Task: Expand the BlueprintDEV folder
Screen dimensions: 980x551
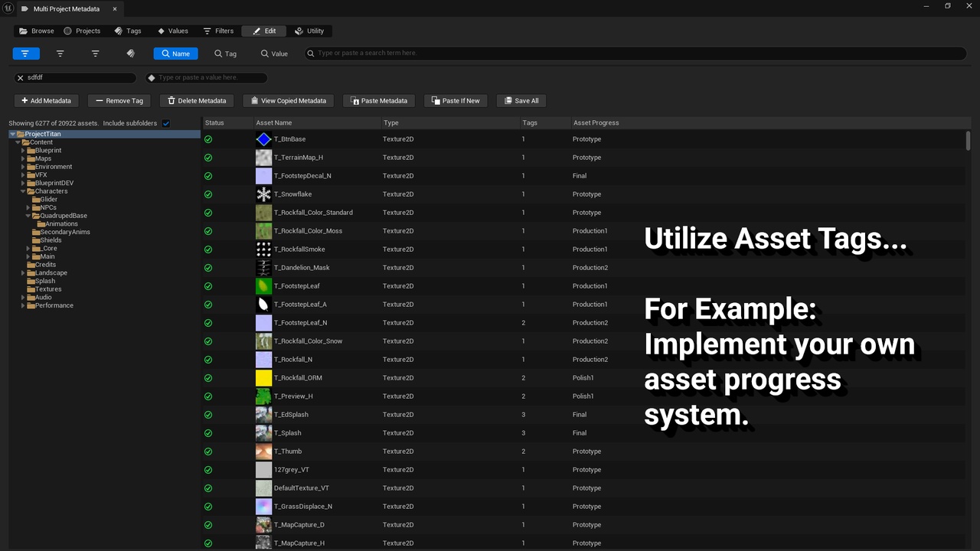Action: (23, 183)
